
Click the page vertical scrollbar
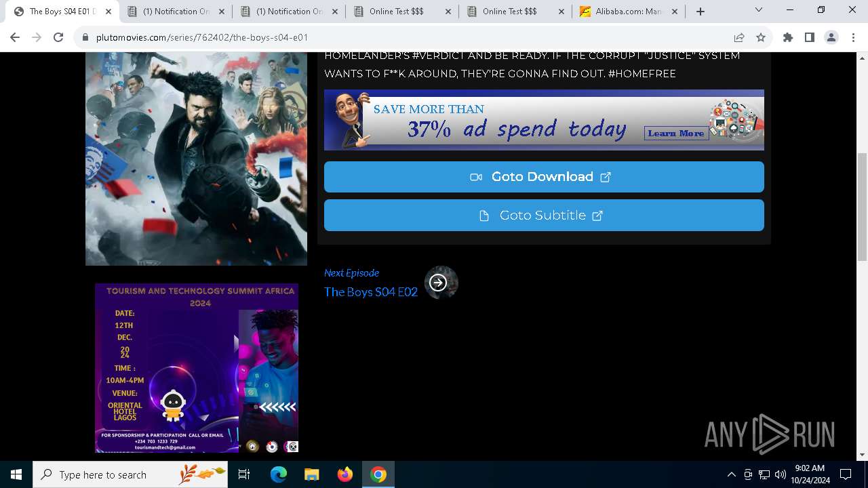pyautogui.click(x=862, y=207)
